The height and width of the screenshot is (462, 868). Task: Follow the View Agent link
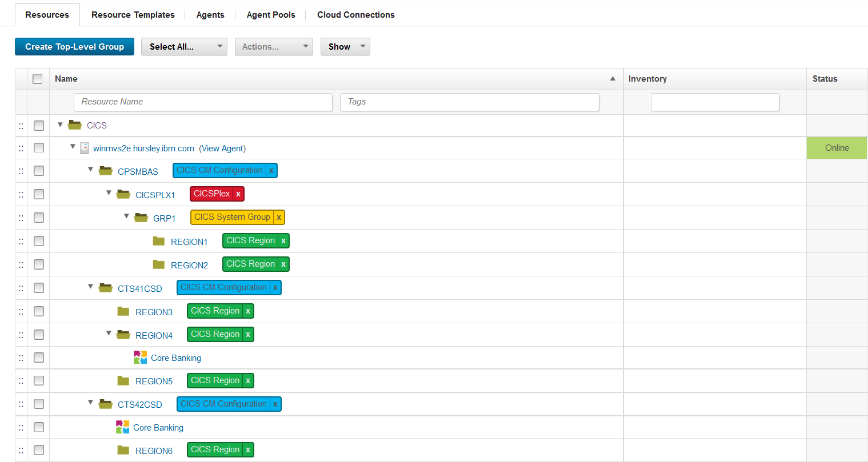pyautogui.click(x=222, y=148)
